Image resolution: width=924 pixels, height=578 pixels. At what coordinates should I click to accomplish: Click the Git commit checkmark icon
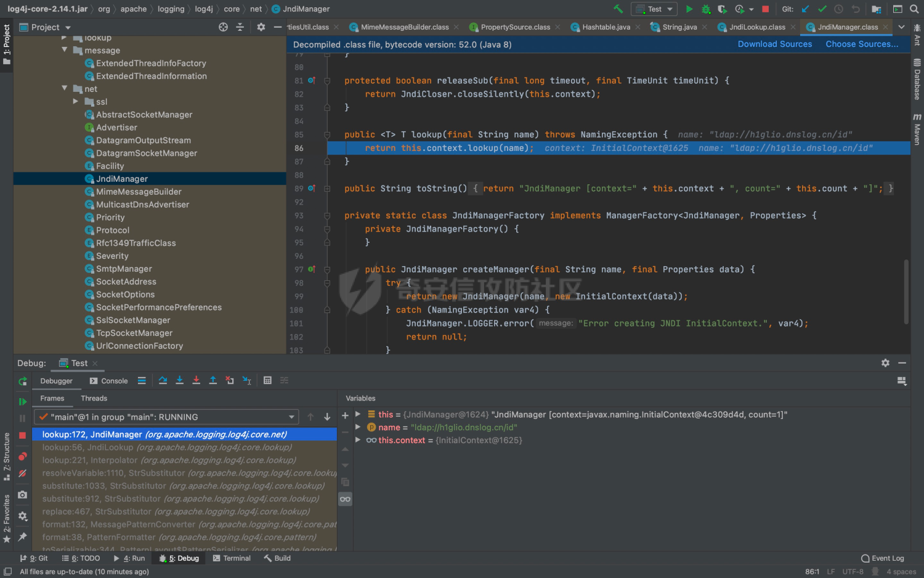[822, 9]
